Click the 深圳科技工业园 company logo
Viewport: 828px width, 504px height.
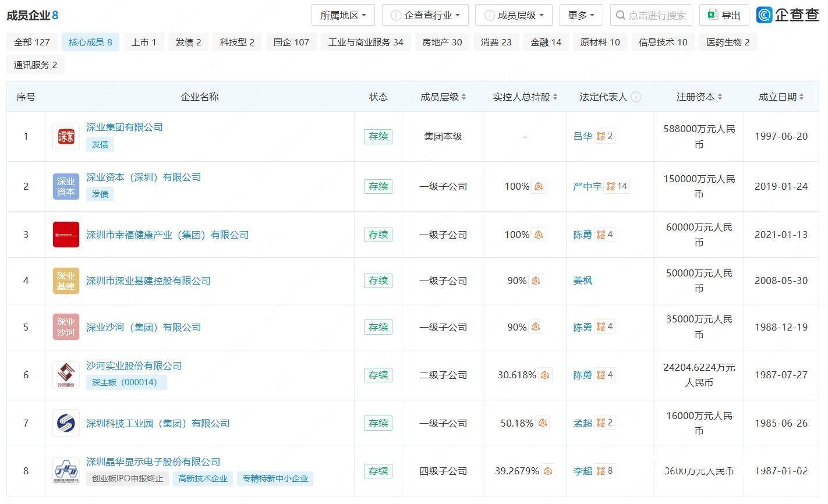pos(66,423)
